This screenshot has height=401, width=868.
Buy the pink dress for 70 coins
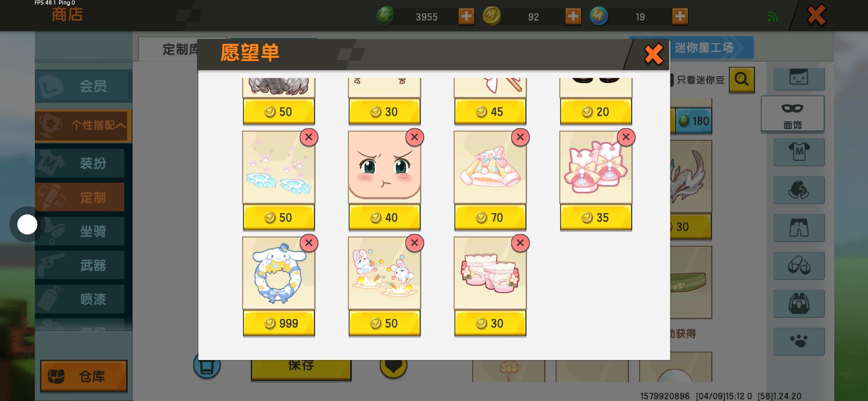point(490,218)
